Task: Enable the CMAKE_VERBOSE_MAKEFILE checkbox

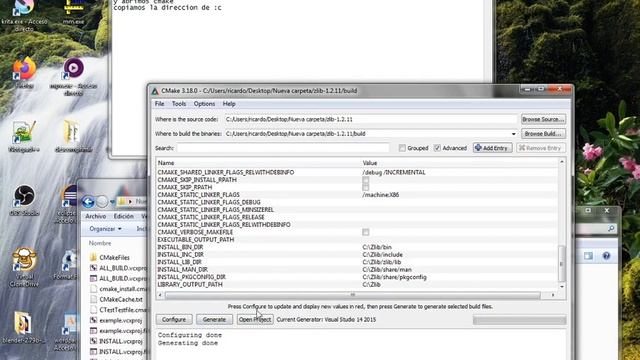Action: [x=366, y=232]
